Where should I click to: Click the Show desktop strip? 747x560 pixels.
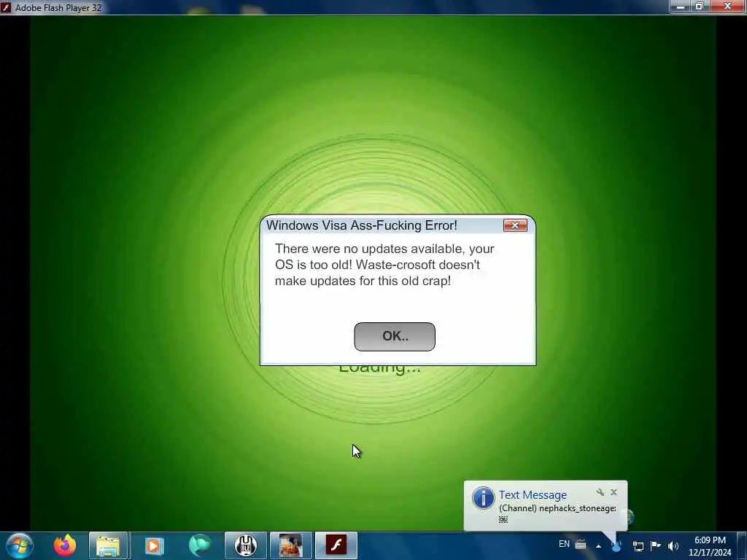point(743,545)
